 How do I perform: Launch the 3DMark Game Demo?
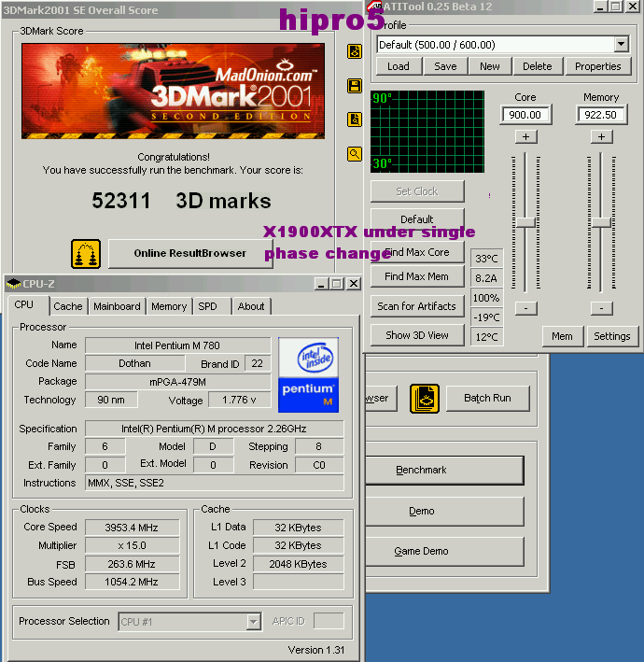[444, 552]
